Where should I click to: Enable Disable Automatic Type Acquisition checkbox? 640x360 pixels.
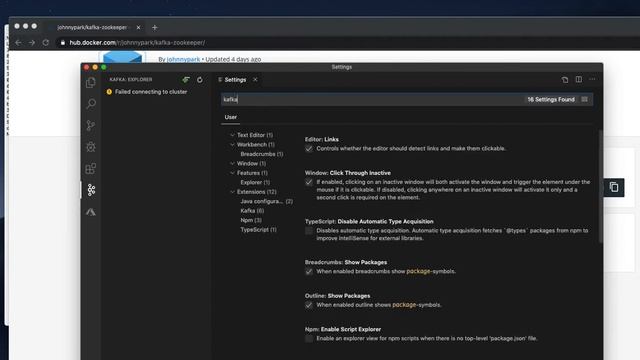(x=309, y=231)
